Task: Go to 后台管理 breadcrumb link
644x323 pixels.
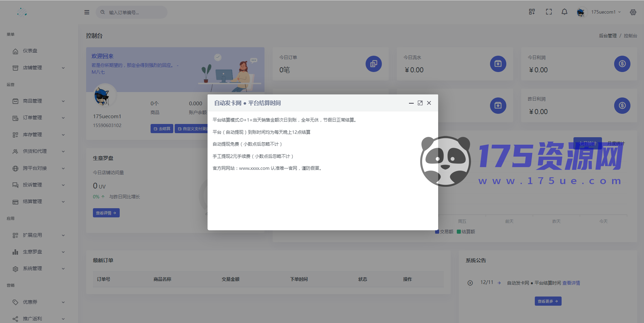Action: coord(608,36)
